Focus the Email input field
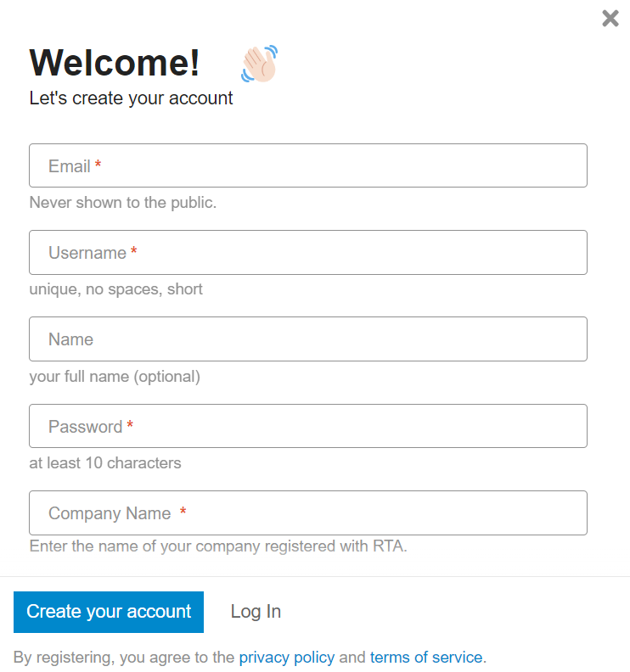 pyautogui.click(x=307, y=165)
